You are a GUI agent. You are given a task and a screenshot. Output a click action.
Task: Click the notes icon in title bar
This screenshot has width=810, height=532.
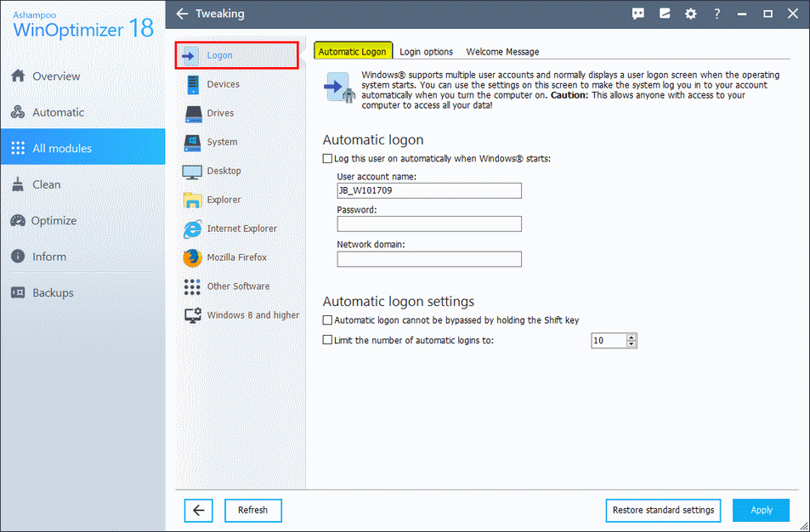pyautogui.click(x=665, y=14)
